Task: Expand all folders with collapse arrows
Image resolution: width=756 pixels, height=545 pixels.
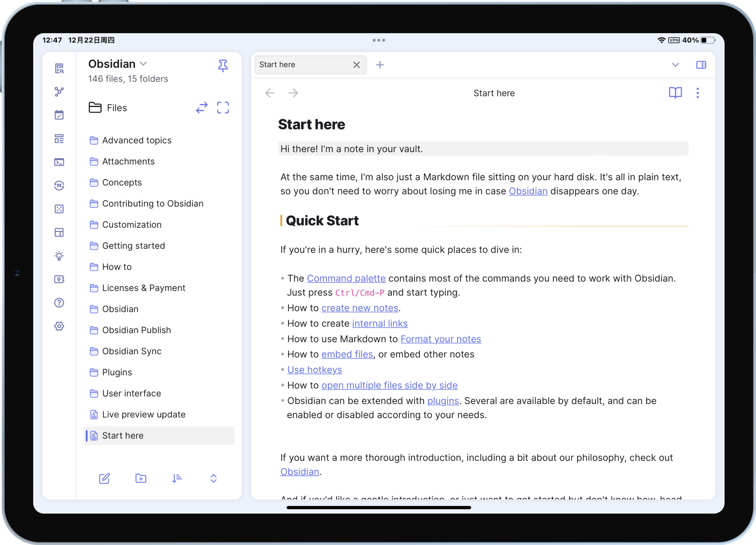Action: tap(214, 478)
